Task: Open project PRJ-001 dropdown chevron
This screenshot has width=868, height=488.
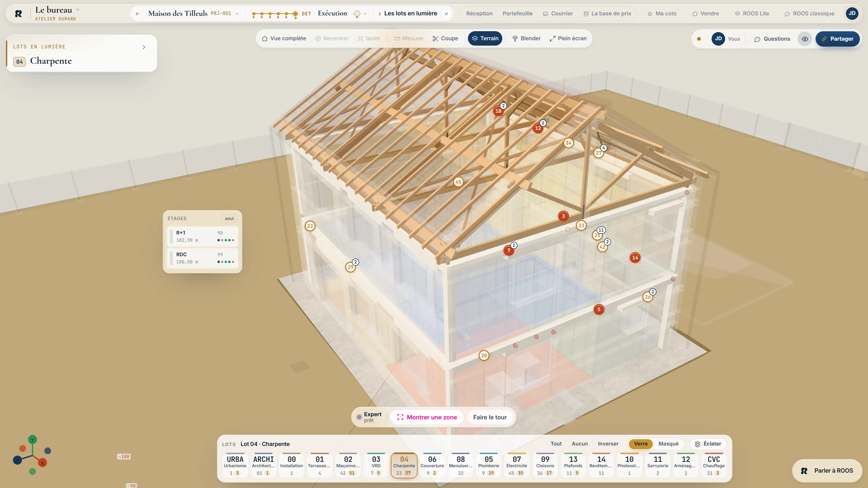Action: (x=237, y=14)
